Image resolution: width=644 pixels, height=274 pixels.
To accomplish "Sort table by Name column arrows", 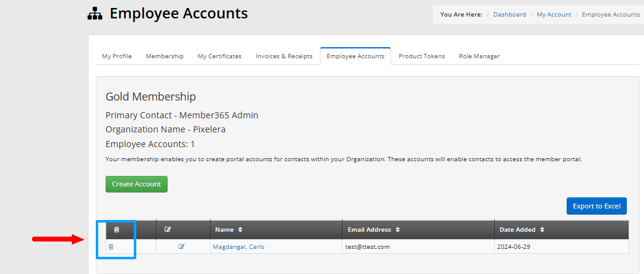I will [x=240, y=230].
